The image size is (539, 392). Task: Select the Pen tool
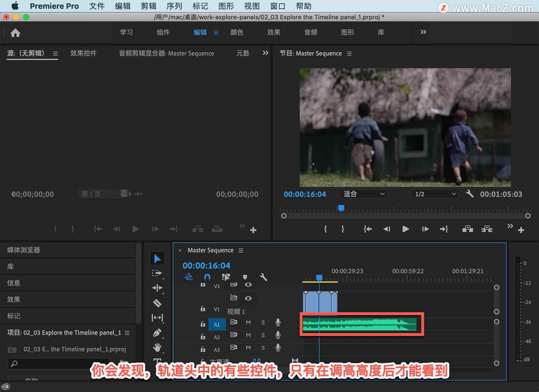click(x=157, y=333)
